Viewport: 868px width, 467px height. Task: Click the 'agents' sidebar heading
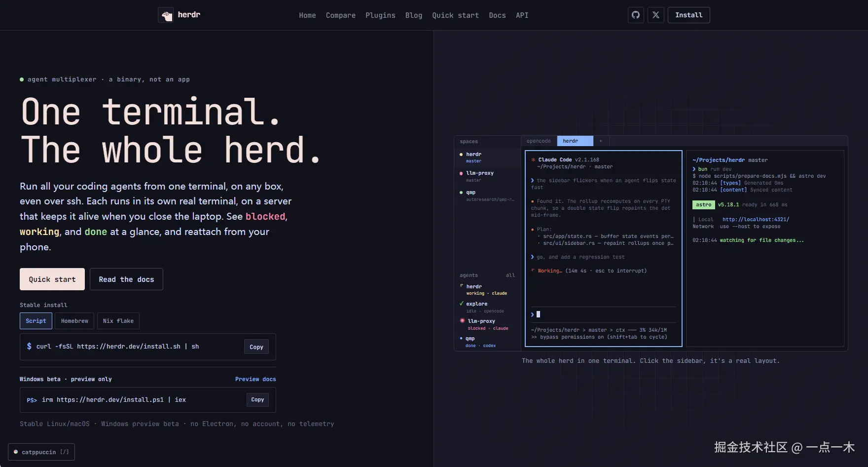[x=469, y=275]
